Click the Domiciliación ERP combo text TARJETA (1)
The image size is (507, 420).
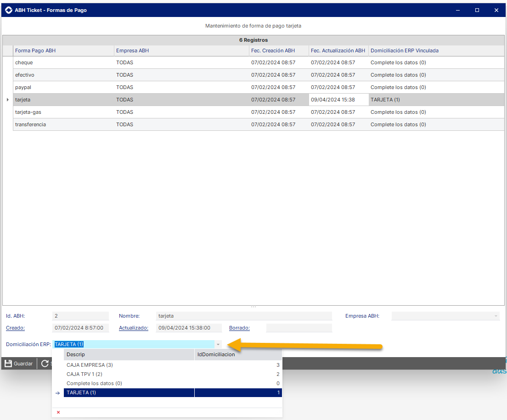(69, 344)
